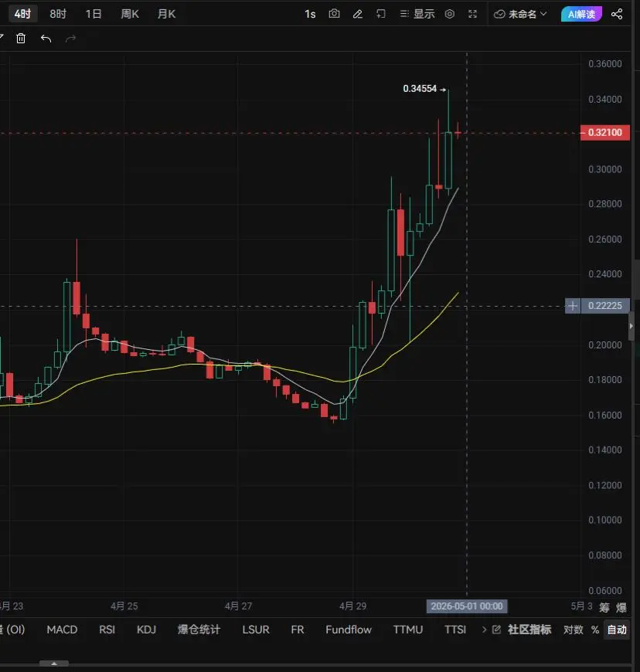Enter fullscreen chart mode
Viewport: 640px width, 672px height.
[473, 14]
